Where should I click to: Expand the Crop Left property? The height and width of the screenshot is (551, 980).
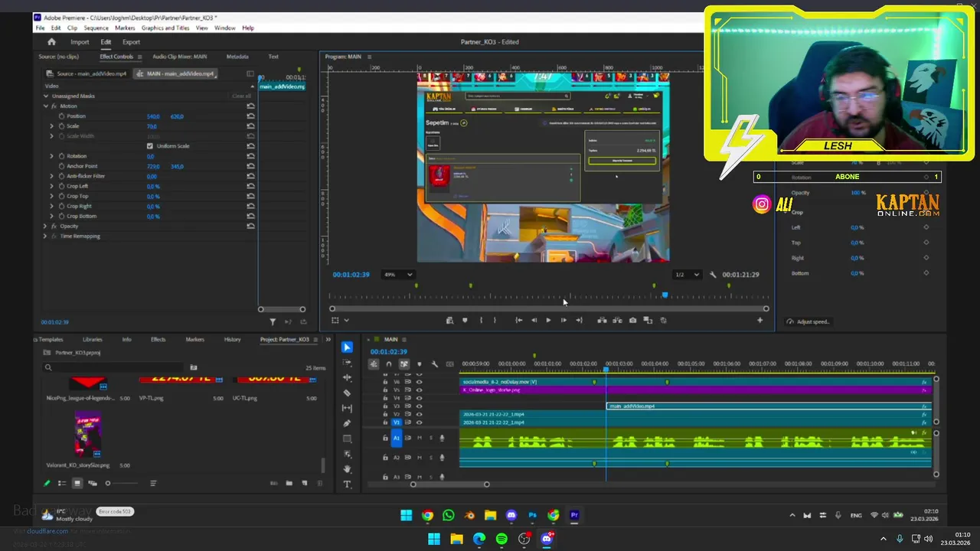point(52,186)
